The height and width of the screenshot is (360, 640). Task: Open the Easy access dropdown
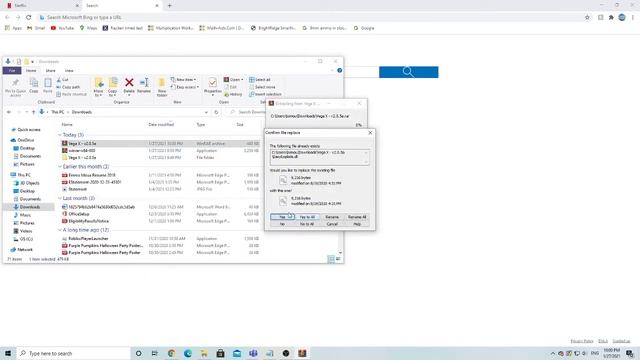click(184, 87)
